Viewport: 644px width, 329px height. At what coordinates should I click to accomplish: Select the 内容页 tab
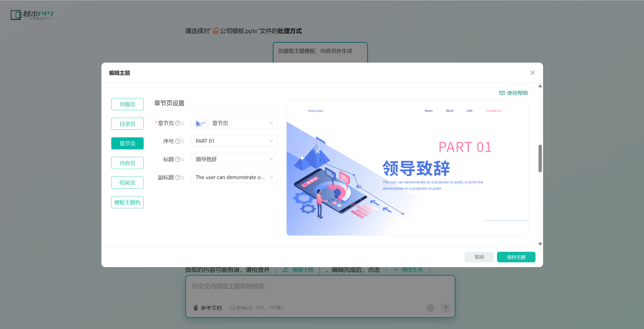127,163
